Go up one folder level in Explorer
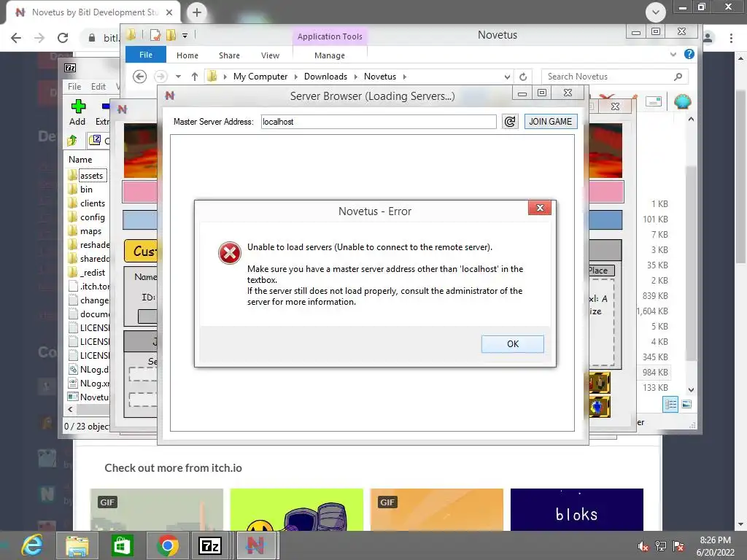The width and height of the screenshot is (747, 560). (194, 76)
